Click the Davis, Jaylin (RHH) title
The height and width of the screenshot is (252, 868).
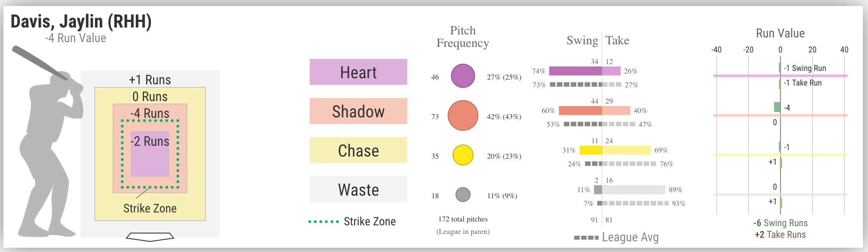point(81,21)
